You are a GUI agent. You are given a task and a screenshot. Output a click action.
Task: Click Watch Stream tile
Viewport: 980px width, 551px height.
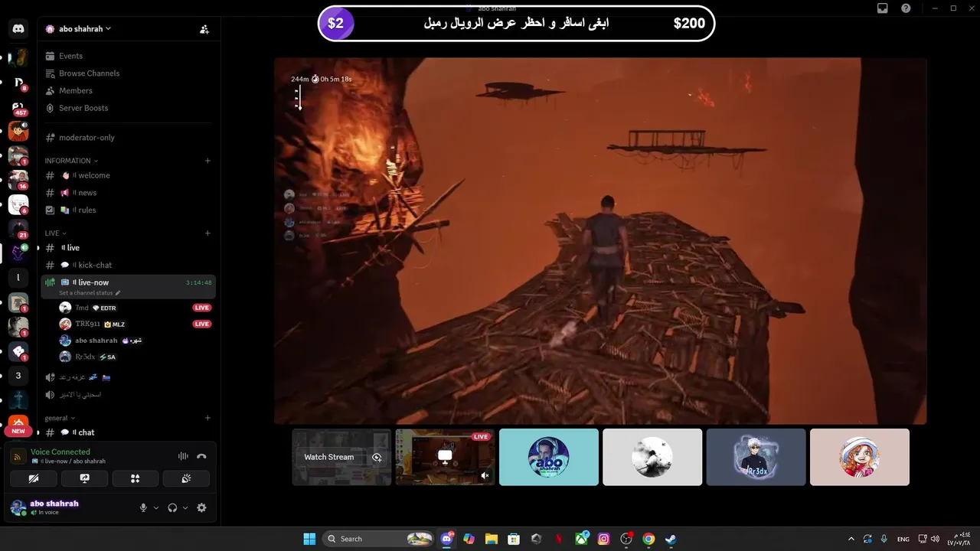341,457
